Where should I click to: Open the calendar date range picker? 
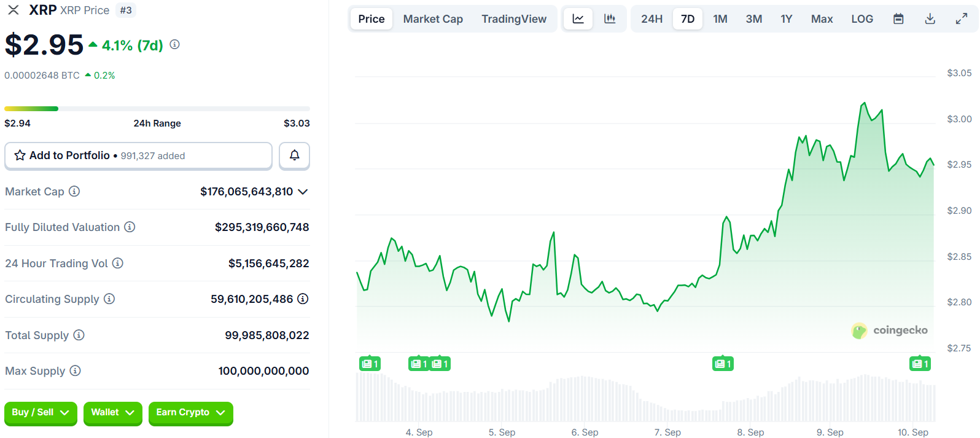(x=898, y=19)
